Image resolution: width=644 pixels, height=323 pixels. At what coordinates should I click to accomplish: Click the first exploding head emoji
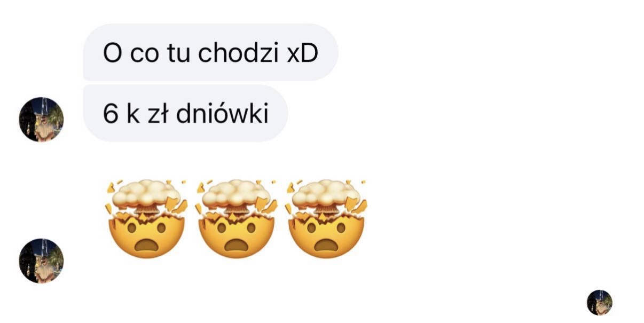pos(147,219)
